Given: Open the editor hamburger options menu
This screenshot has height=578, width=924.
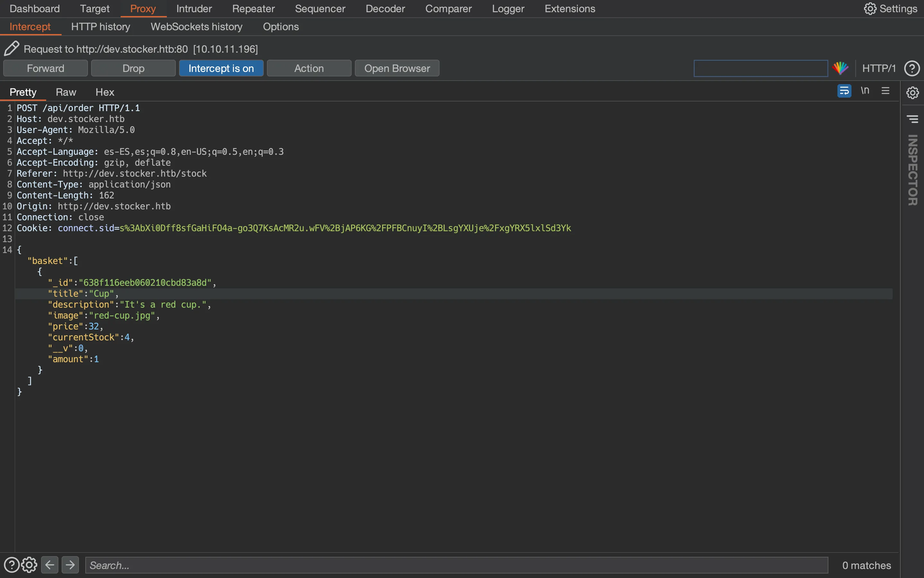Looking at the screenshot, I should pos(886,91).
